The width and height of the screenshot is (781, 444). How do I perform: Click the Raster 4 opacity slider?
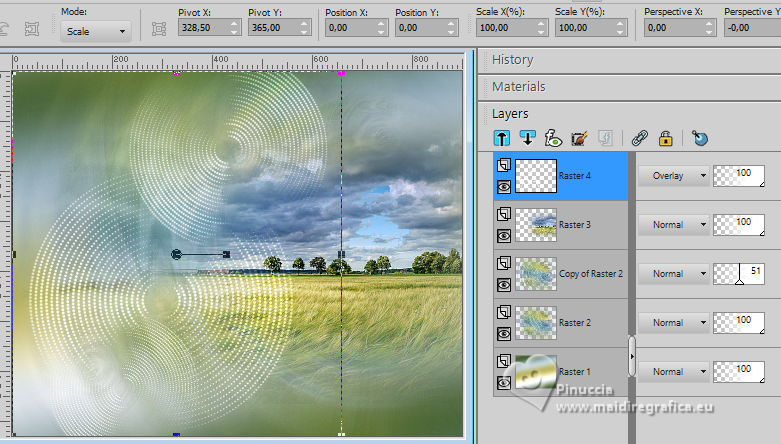(739, 176)
